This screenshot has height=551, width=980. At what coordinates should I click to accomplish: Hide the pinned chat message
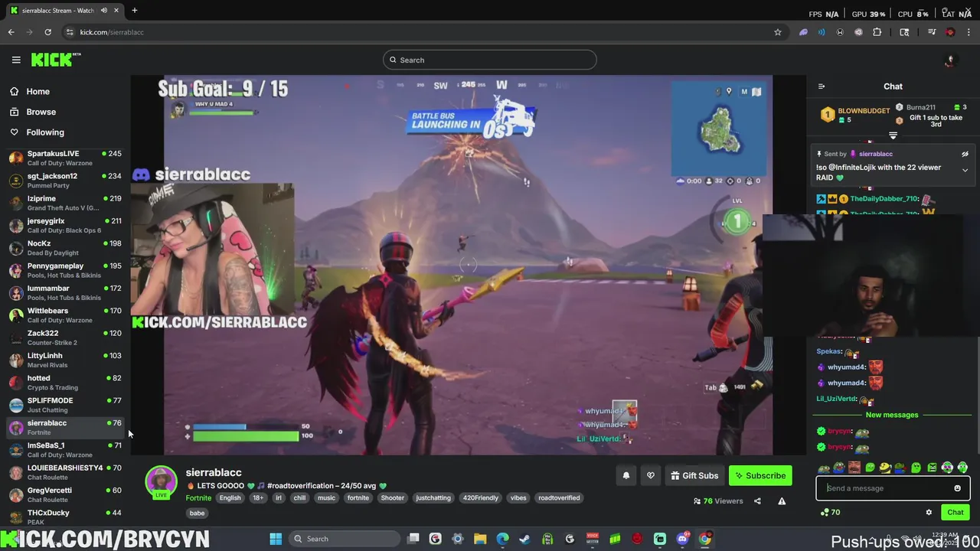965,154
